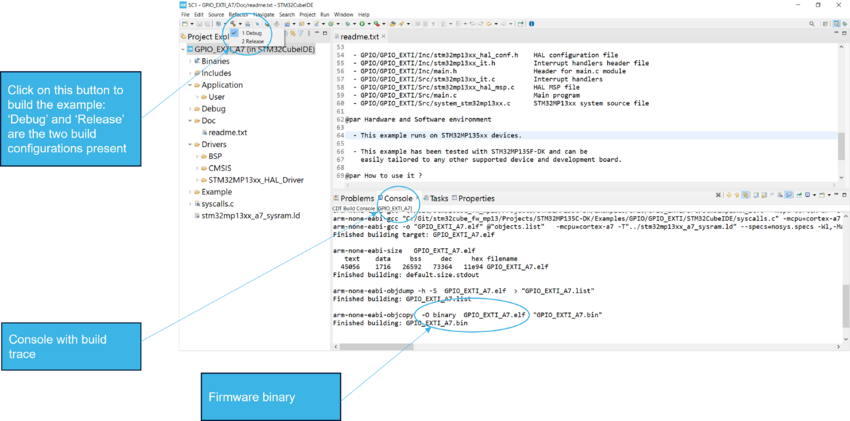
Task: Click Link with Editor icon in Project Explorer
Action: point(293,33)
